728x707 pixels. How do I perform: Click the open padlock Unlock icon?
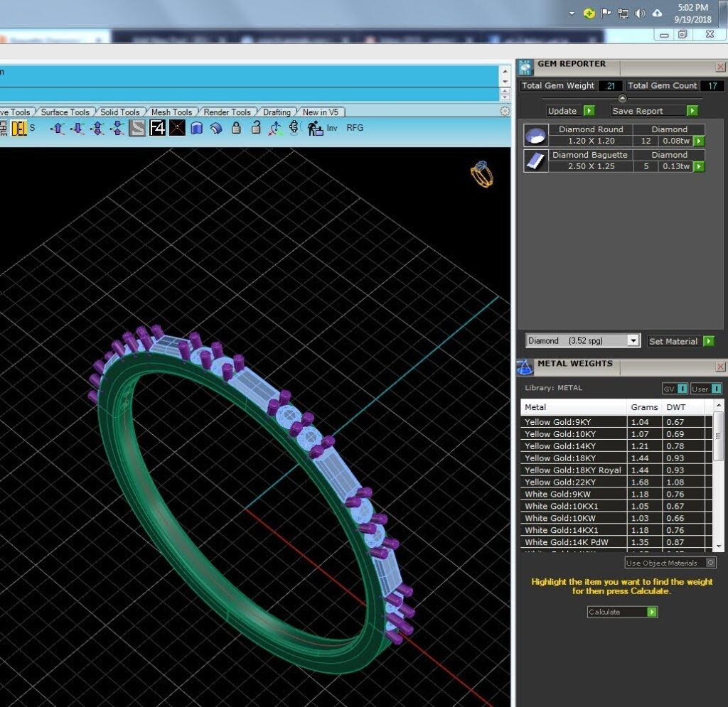tap(256, 128)
